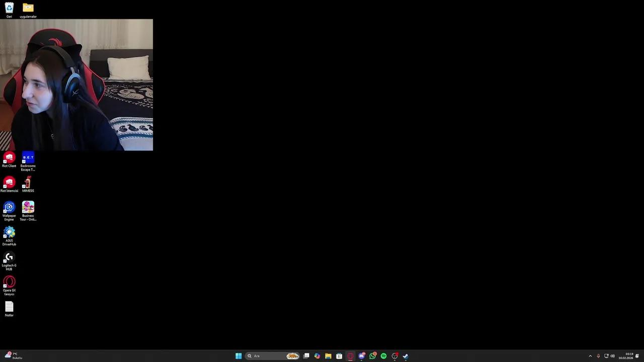Select the Notlar text file
Viewport: 644px width, 362px height.
pos(9,309)
